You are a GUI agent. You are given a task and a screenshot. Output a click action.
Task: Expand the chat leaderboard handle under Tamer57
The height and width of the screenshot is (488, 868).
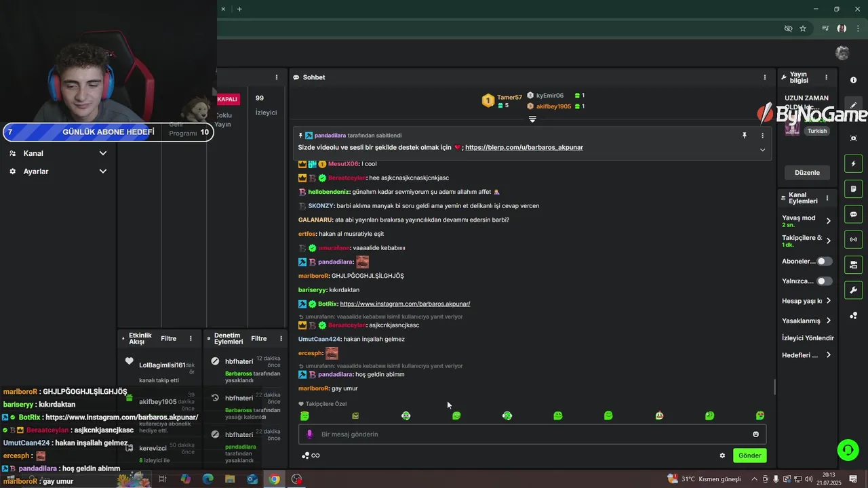(x=532, y=119)
